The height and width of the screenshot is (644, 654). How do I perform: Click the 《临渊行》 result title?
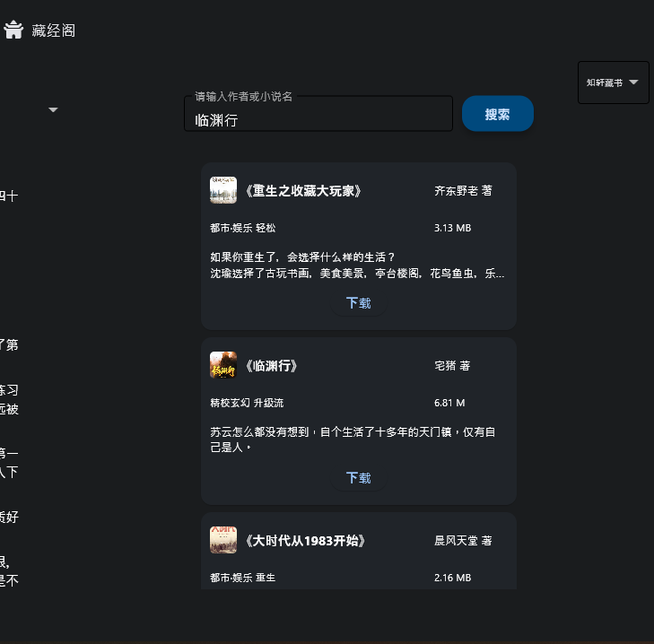tap(271, 366)
